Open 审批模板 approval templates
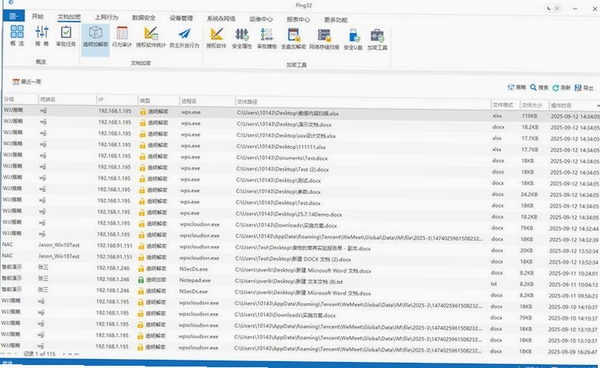The width and height of the screenshot is (600, 368). point(267,38)
